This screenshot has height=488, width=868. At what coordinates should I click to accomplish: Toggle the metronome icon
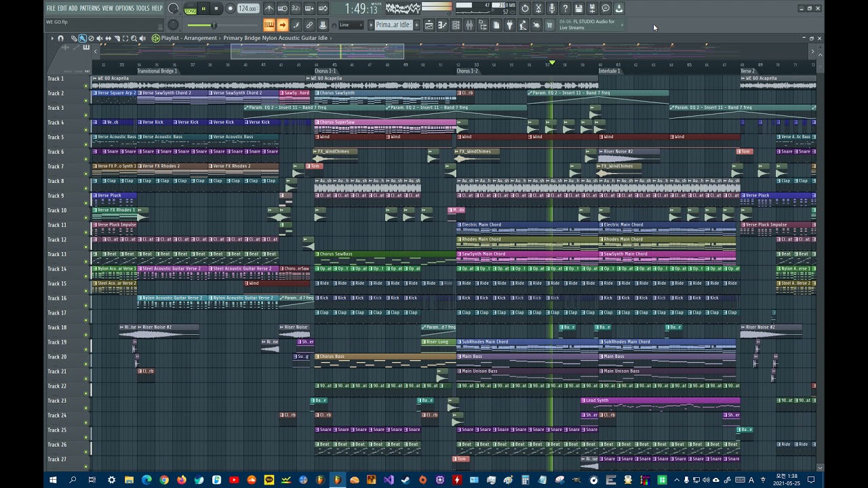[269, 9]
